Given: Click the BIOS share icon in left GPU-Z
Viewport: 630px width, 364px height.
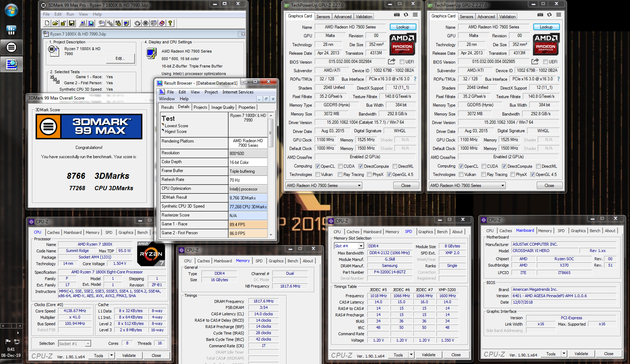Looking at the screenshot, I should (x=392, y=61).
